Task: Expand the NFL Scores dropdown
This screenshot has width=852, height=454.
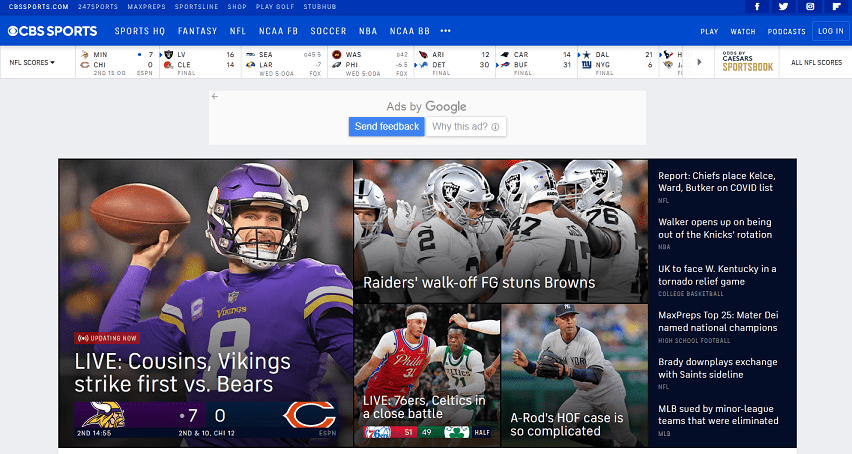Action: click(x=32, y=62)
